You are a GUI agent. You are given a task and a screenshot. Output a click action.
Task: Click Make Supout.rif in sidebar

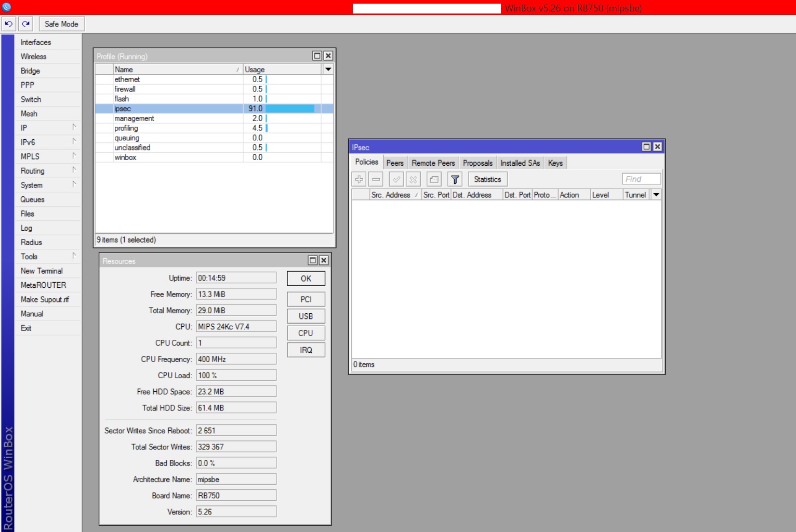tap(48, 299)
